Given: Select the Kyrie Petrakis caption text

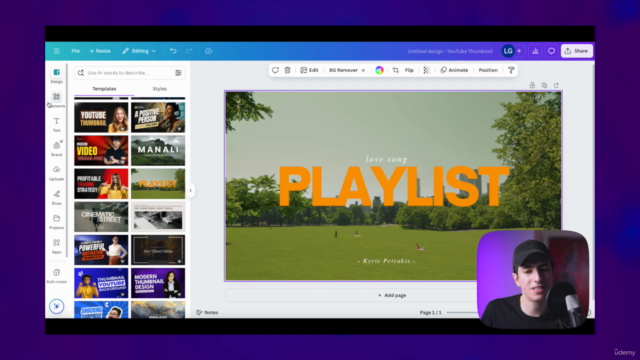Looking at the screenshot, I should [386, 261].
